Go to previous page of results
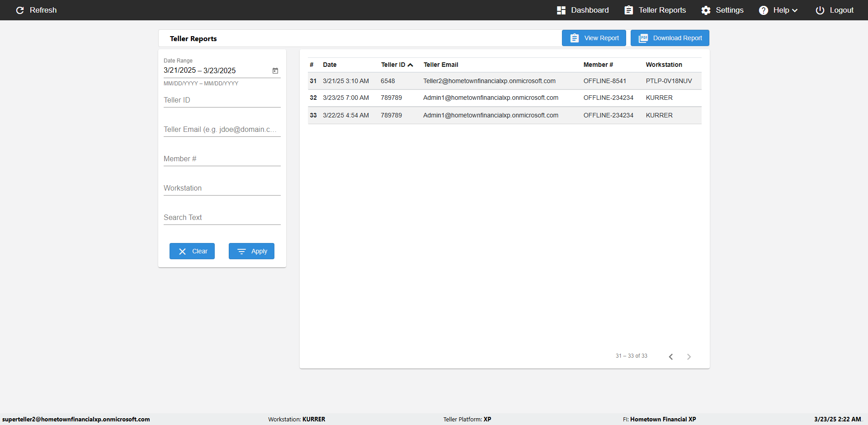868x425 pixels. (671, 356)
